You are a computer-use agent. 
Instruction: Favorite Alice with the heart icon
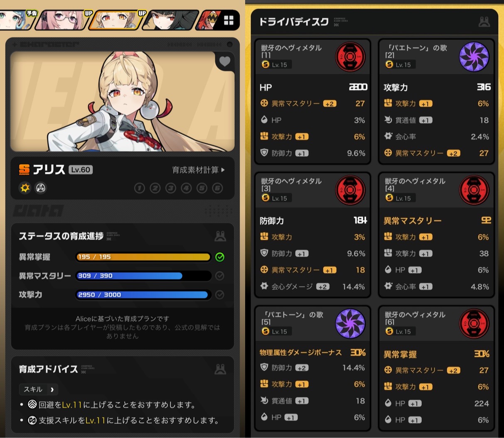(x=225, y=61)
